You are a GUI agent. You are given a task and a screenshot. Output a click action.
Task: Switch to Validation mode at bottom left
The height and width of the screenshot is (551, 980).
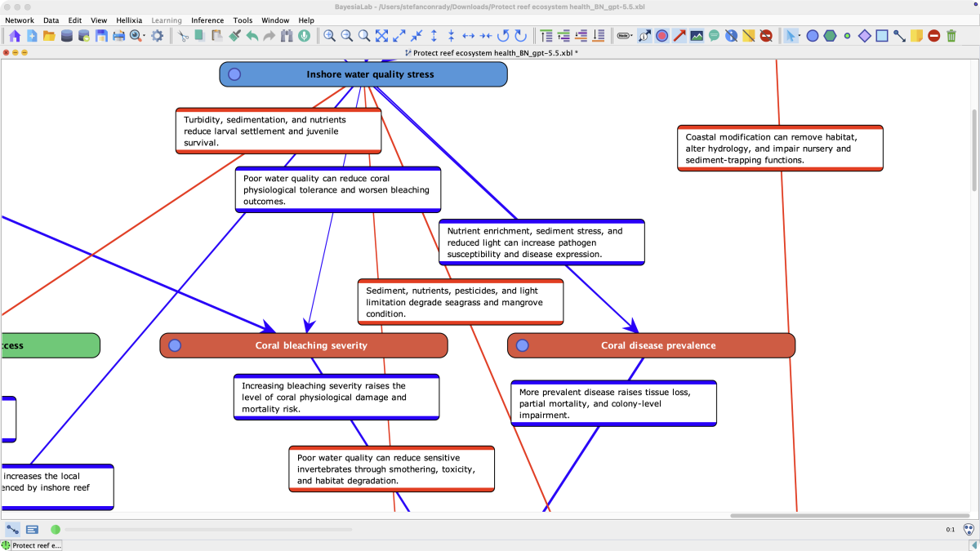point(32,530)
